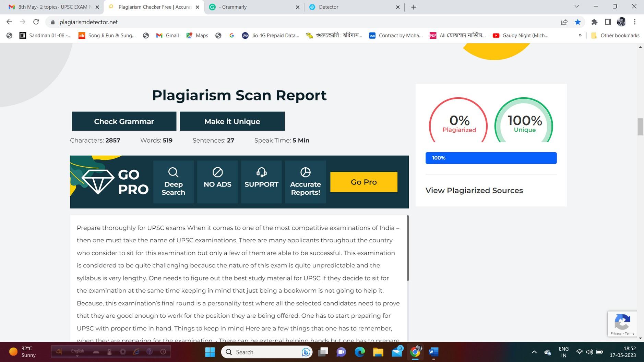
Task: Click the 100% Unique gauge
Action: [x=524, y=121]
